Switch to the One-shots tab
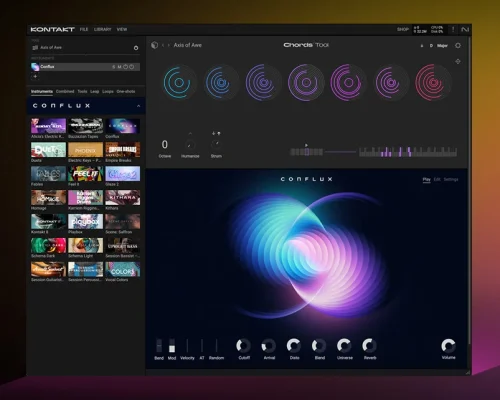This screenshot has height=400, width=500. pos(126,91)
